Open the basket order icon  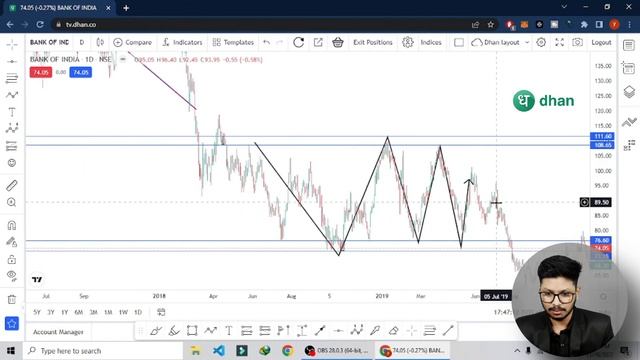tap(338, 42)
